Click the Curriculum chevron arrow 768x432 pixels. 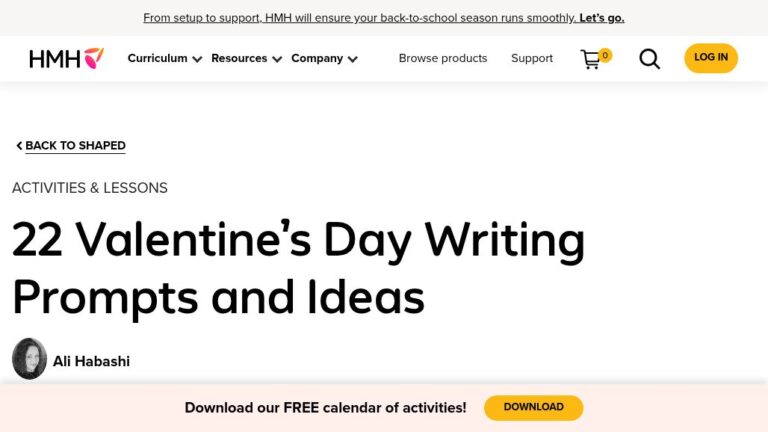[197, 59]
